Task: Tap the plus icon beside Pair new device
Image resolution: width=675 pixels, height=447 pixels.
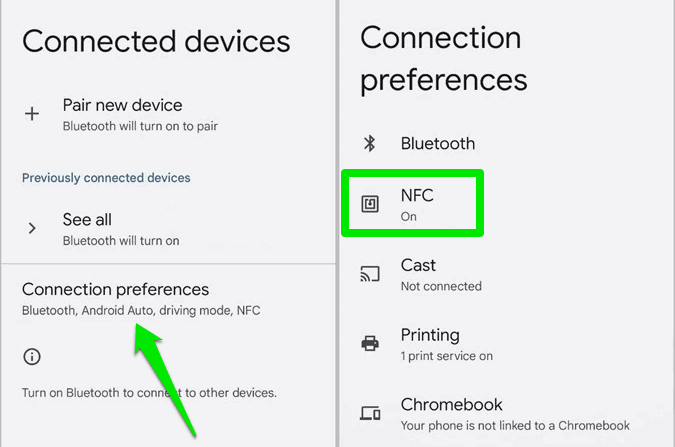Action: pos(32,114)
